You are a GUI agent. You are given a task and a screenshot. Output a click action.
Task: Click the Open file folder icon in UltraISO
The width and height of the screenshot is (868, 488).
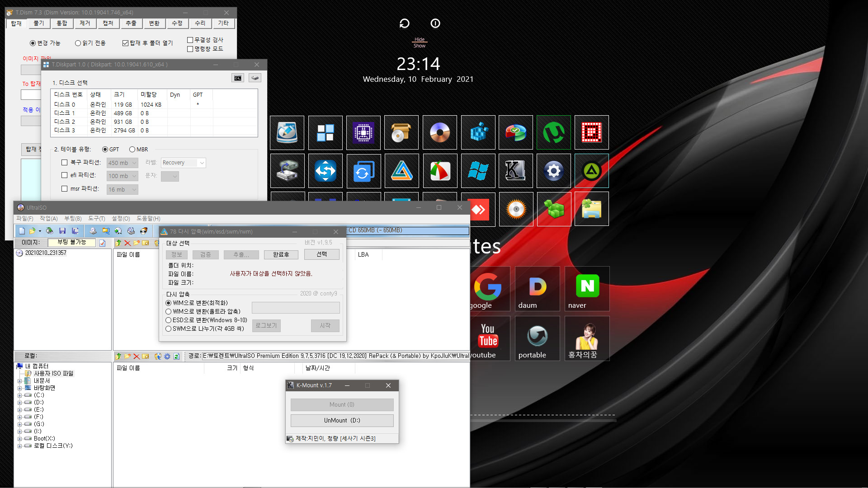pyautogui.click(x=32, y=231)
